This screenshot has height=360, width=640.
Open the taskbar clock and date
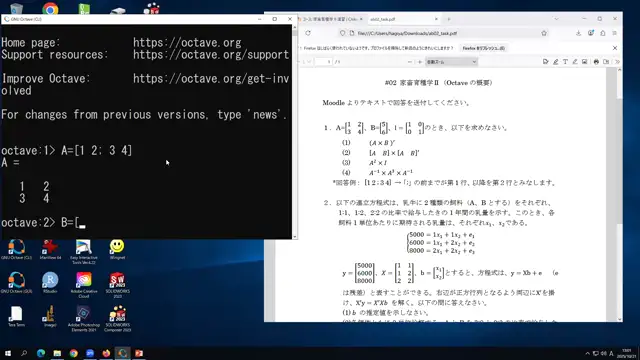tap(626, 353)
